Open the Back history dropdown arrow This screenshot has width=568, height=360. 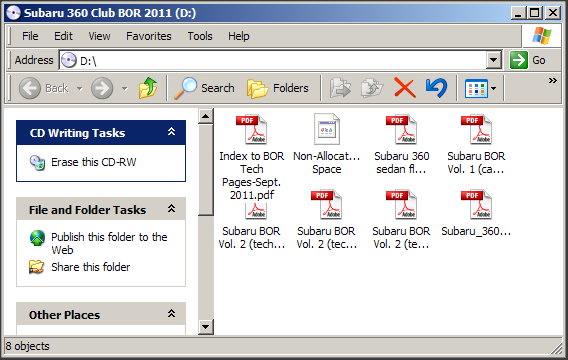click(80, 88)
